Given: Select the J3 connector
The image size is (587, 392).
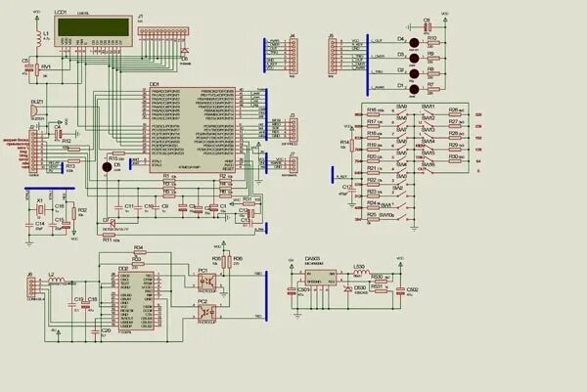Looking at the screenshot, I should (293, 129).
